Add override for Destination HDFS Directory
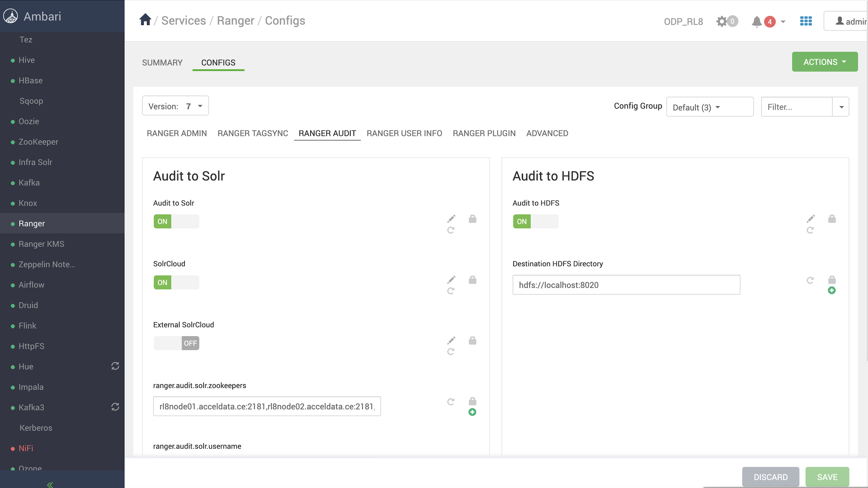The image size is (868, 488). click(832, 290)
